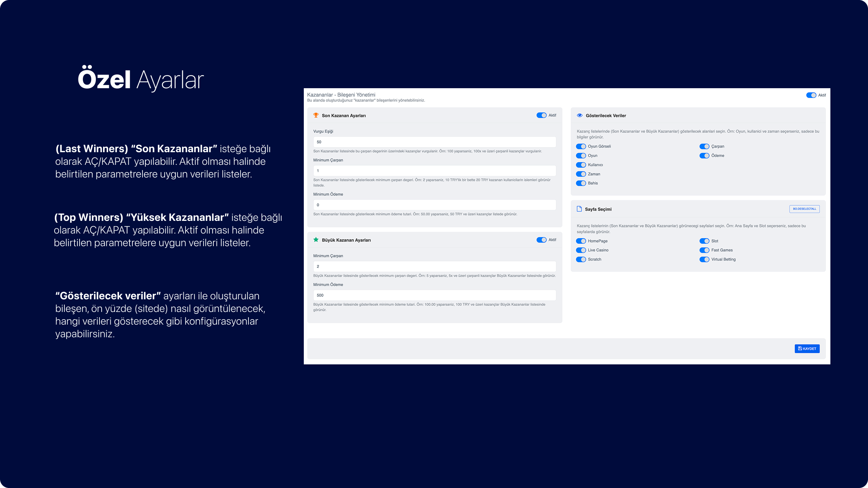Disable the Büyük Kazanan Ayarları Aktif toggle

(541, 240)
